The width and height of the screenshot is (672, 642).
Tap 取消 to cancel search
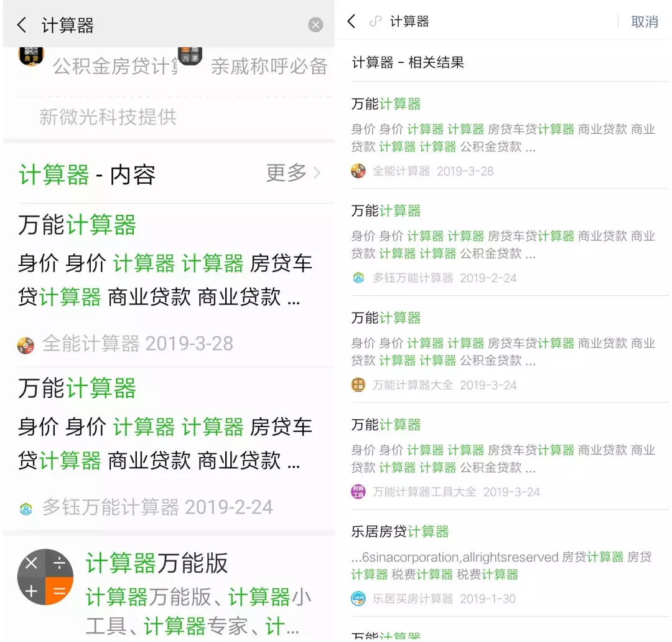point(644,21)
